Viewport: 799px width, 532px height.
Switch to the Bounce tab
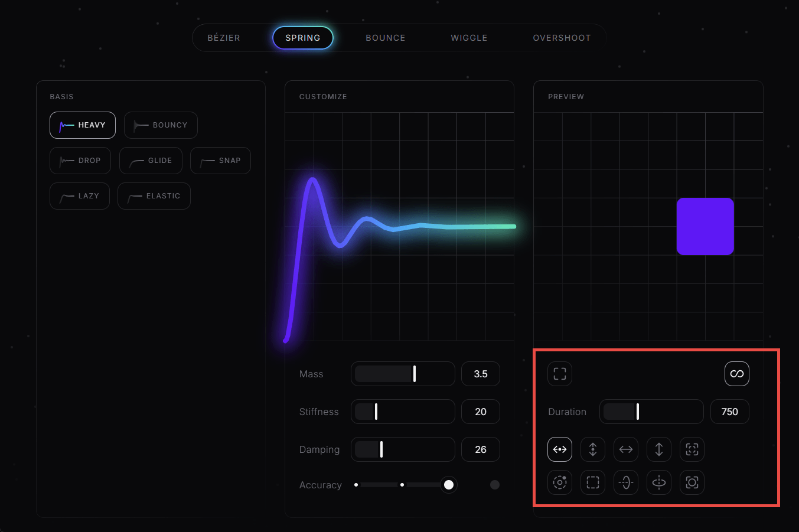click(x=385, y=38)
